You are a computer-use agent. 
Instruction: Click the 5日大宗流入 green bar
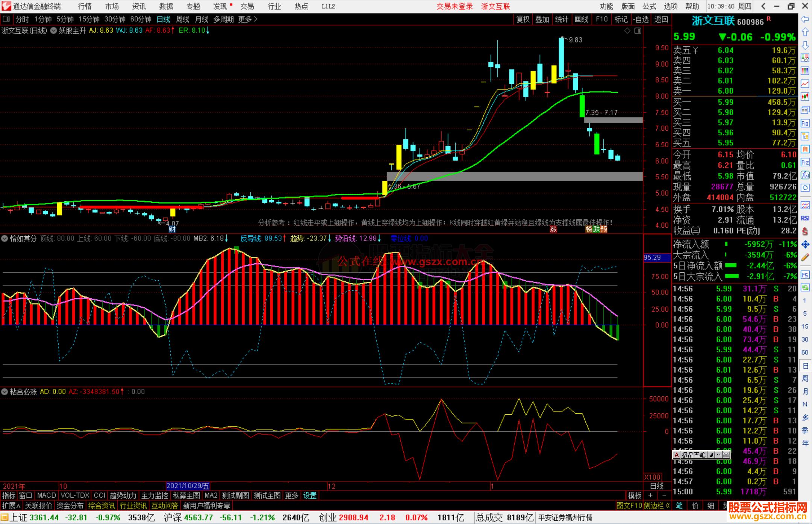(732, 276)
